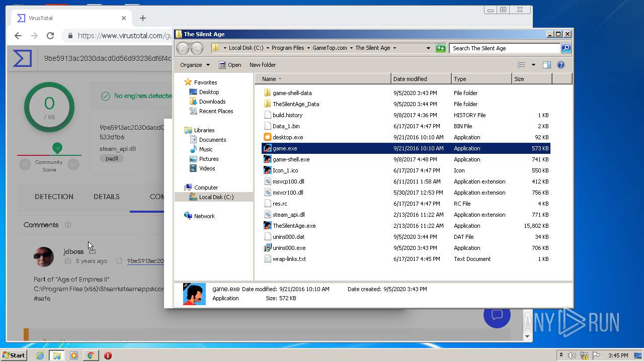Click the browser reload icon
Screen dimensions: 644x362
coord(50,36)
